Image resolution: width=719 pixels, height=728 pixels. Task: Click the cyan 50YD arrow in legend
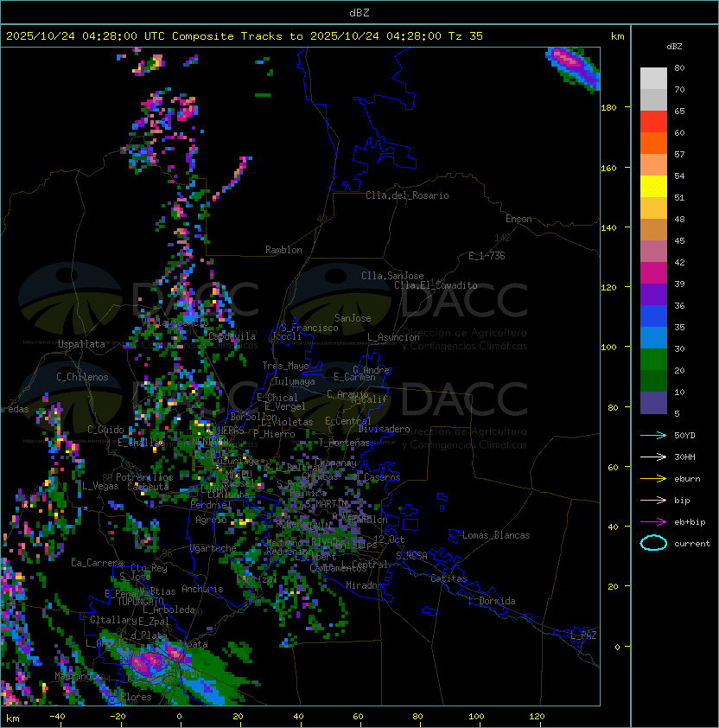coord(653,435)
